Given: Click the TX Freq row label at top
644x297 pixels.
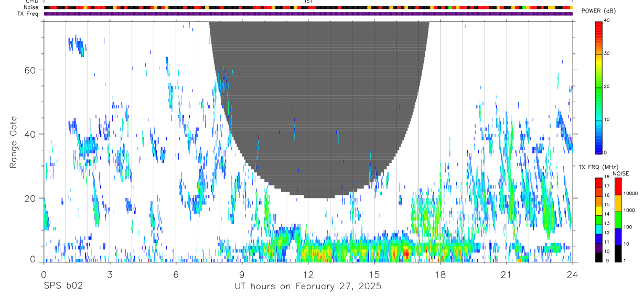Looking at the screenshot, I should pos(29,14).
